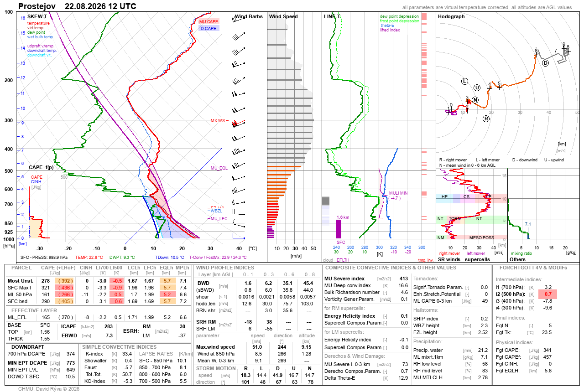Select the K-index label

94,354
